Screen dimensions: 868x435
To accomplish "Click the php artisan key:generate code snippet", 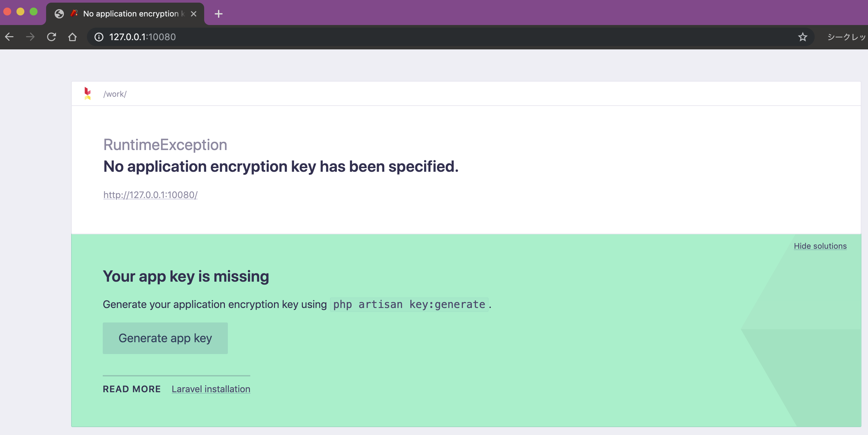I will pos(409,304).
